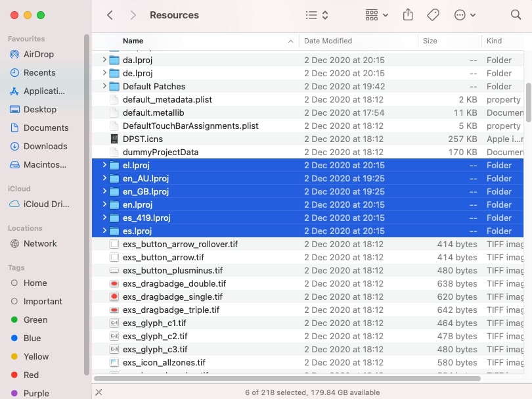
Task: Select the Home tag
Action: [29, 283]
